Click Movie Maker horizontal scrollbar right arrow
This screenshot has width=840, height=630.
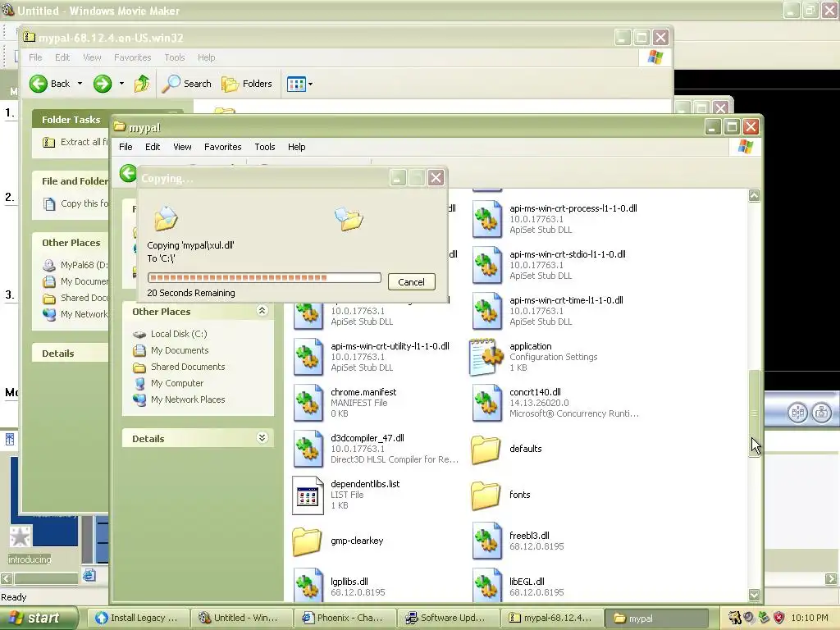pos(832,578)
